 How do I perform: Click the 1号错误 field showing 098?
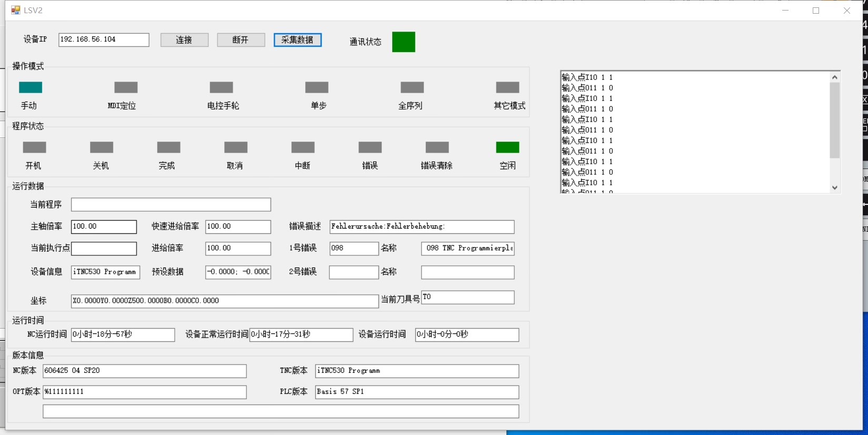coord(354,249)
